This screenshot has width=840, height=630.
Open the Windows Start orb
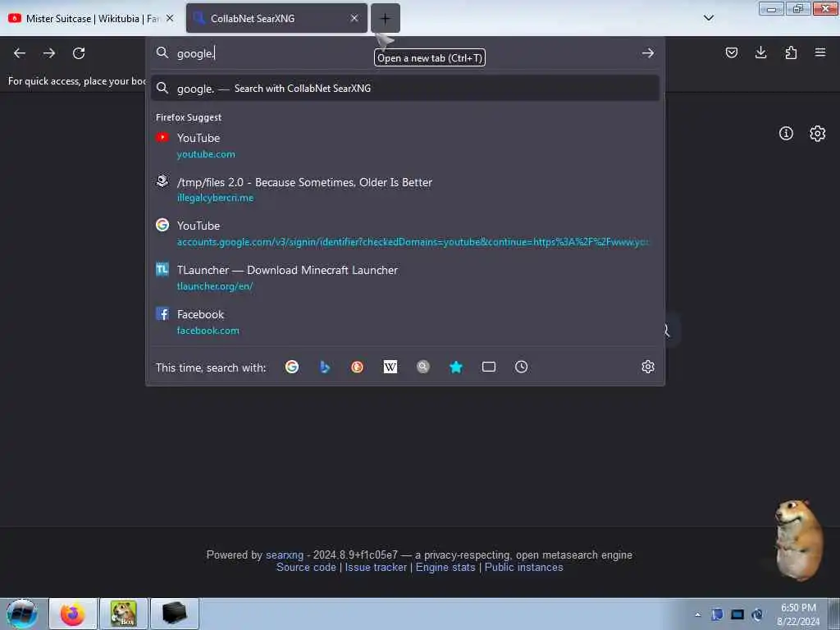(x=22, y=614)
